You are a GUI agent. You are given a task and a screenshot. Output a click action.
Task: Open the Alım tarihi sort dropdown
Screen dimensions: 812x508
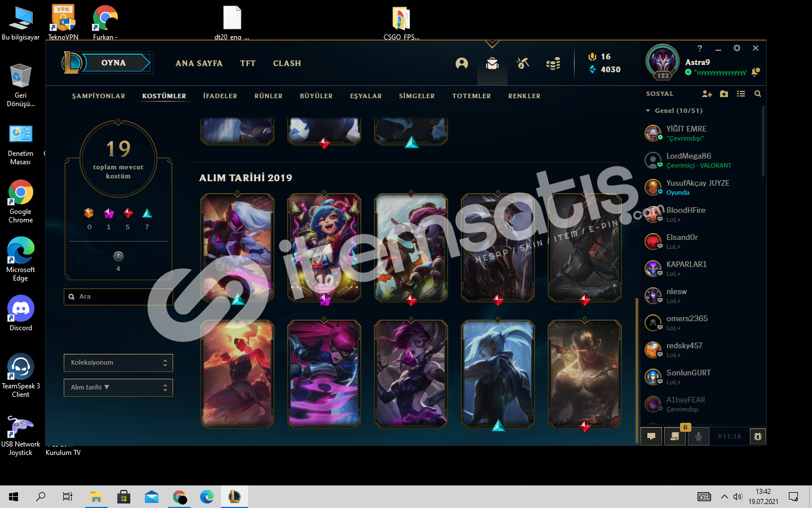(118, 388)
